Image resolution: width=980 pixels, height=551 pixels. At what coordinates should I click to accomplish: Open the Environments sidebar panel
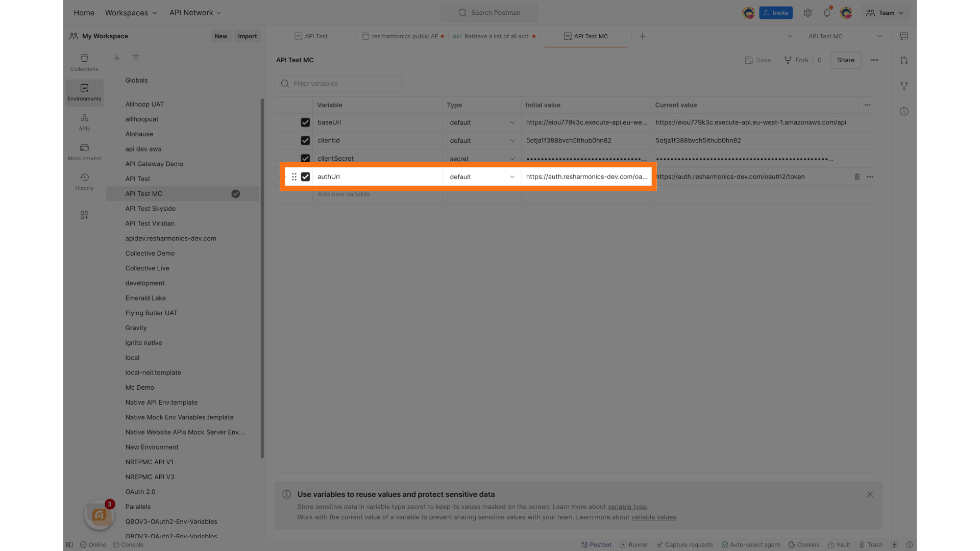point(84,92)
